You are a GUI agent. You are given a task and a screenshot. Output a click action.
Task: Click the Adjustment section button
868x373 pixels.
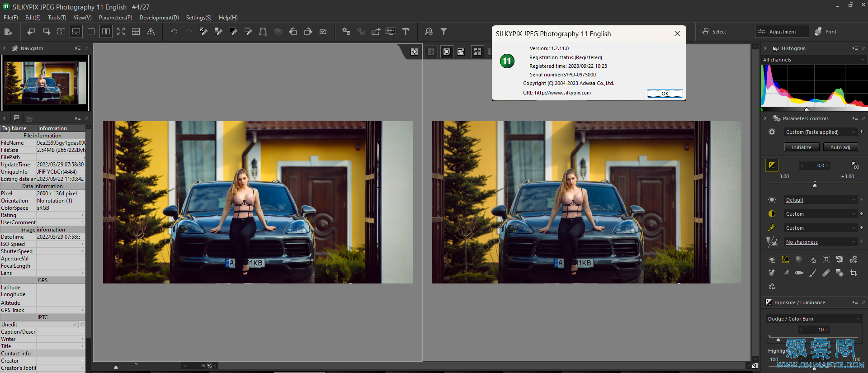coord(782,32)
